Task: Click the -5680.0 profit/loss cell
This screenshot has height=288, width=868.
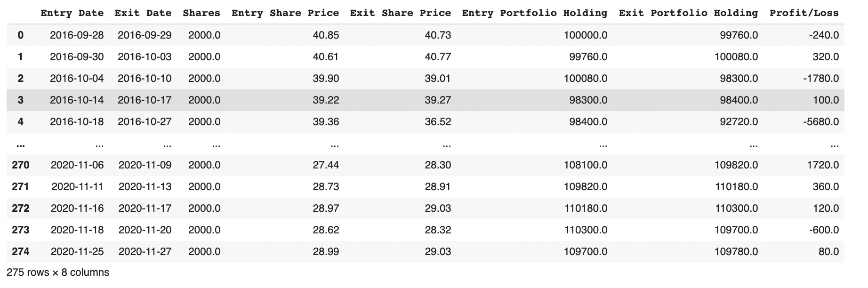Action: [x=821, y=122]
